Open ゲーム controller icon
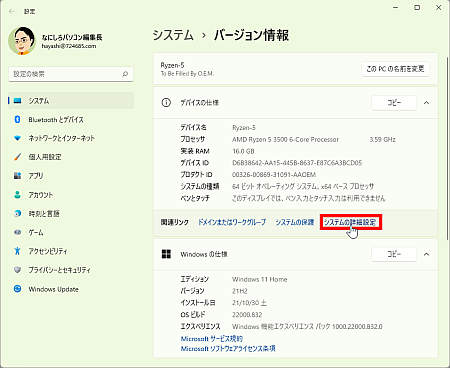Image resolution: width=450 pixels, height=368 pixels. pyautogui.click(x=17, y=232)
